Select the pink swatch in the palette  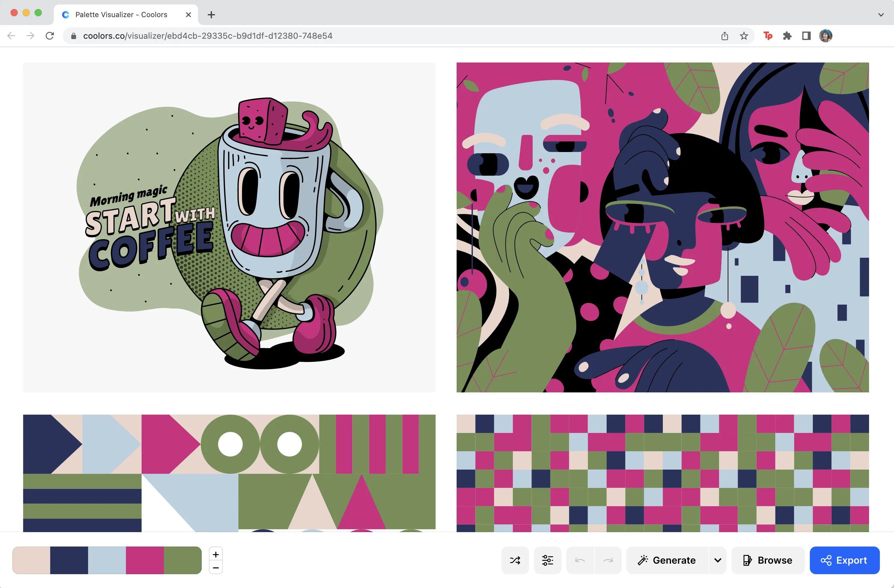tap(145, 560)
